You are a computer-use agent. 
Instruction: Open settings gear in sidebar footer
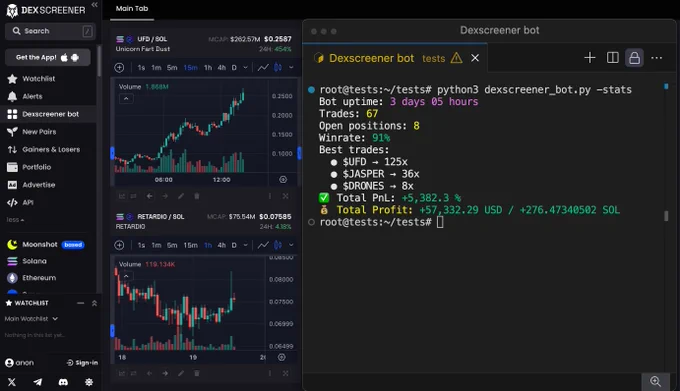coord(89,382)
